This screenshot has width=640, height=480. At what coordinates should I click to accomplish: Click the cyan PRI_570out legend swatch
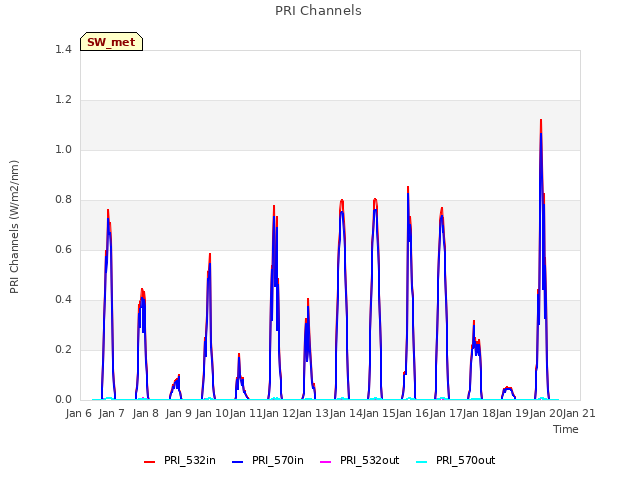pos(422,462)
